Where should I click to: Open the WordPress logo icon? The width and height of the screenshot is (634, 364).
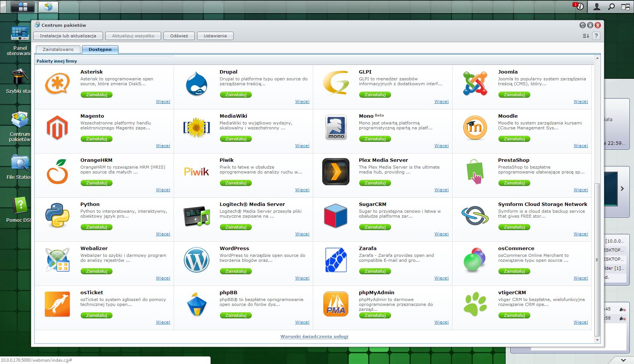pos(197,260)
